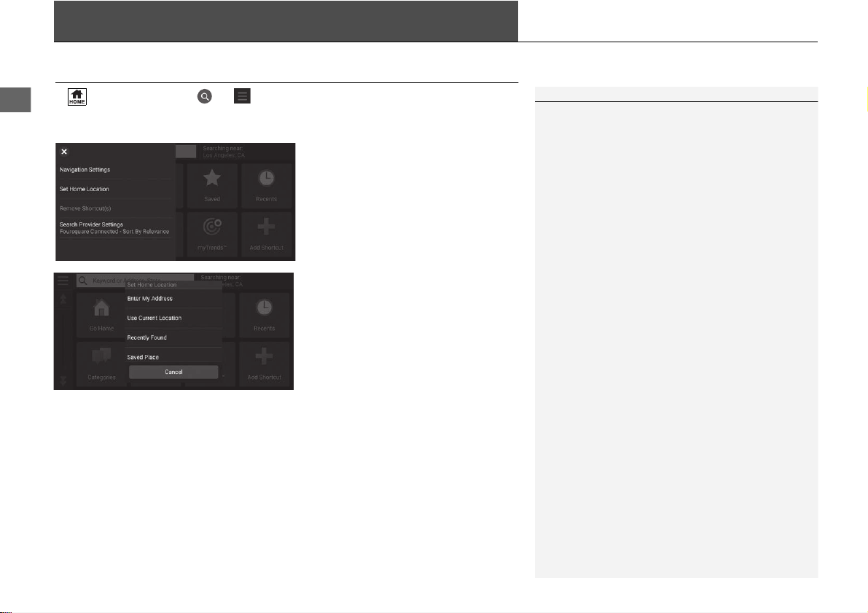The height and width of the screenshot is (613, 868).
Task: Tap the Saved star tile
Action: pyautogui.click(x=212, y=186)
